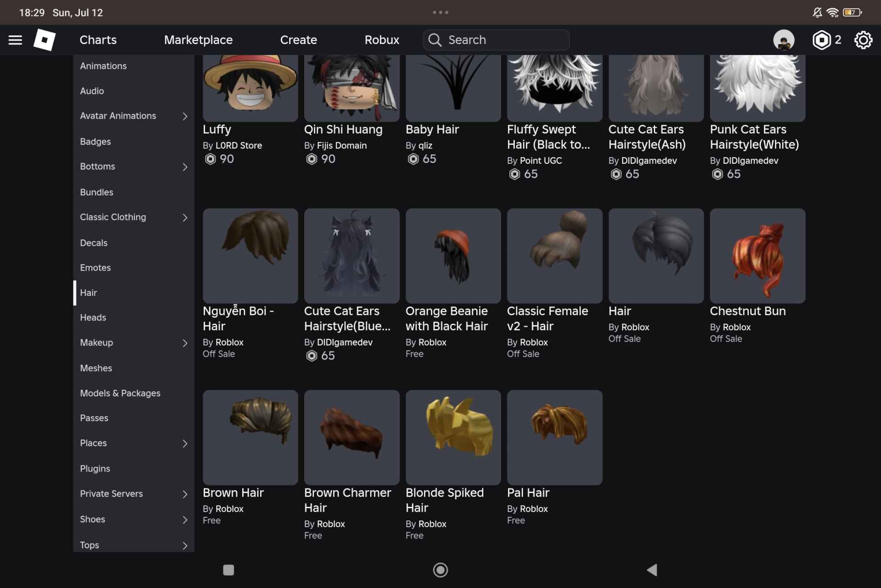Open the qliz creator link
The width and height of the screenshot is (881, 588).
425,145
